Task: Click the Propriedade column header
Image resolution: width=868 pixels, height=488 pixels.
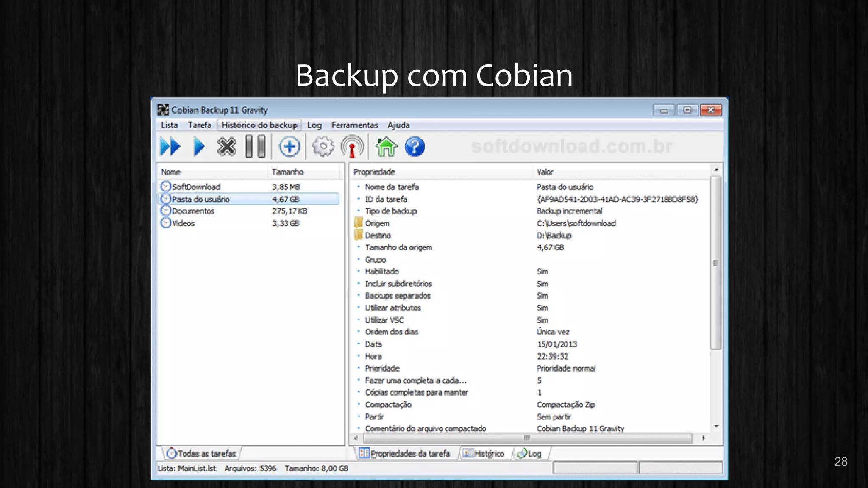Action: [441, 172]
